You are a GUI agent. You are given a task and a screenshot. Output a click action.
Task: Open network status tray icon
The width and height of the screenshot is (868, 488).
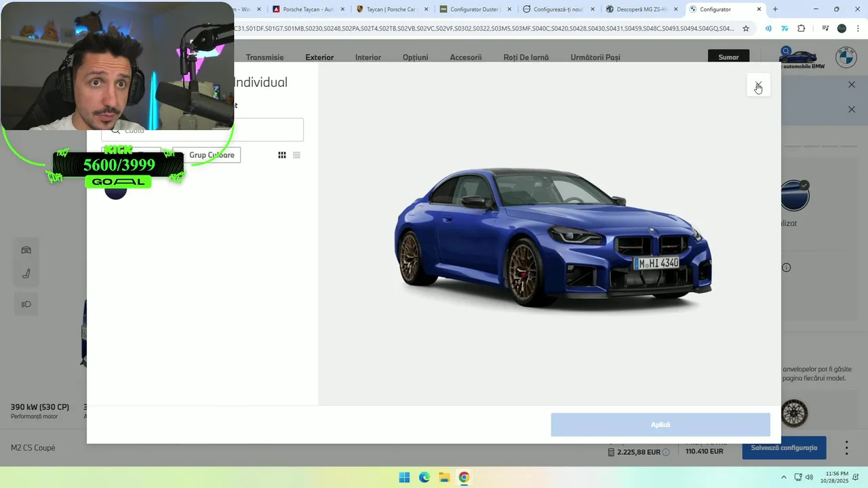click(798, 477)
